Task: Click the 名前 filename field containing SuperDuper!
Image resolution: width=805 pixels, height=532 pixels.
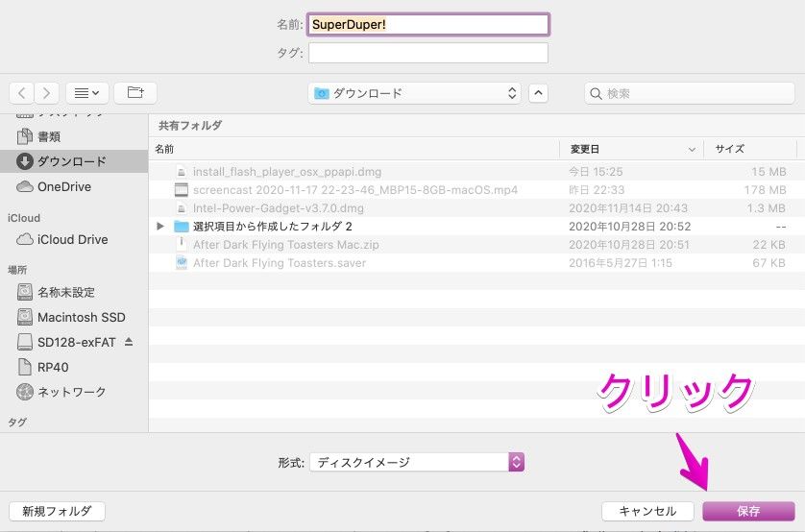Action: [428, 24]
